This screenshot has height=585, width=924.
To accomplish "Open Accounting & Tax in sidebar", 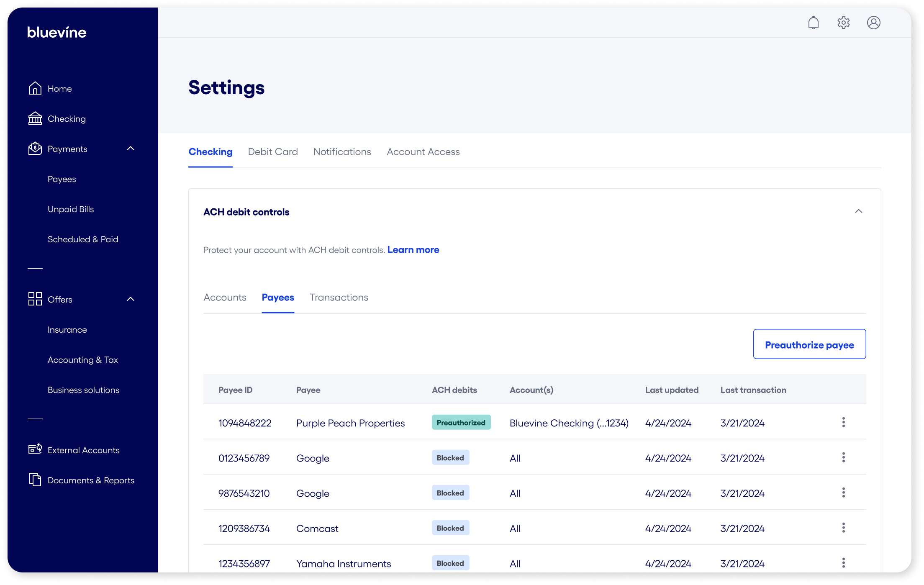I will 83,360.
